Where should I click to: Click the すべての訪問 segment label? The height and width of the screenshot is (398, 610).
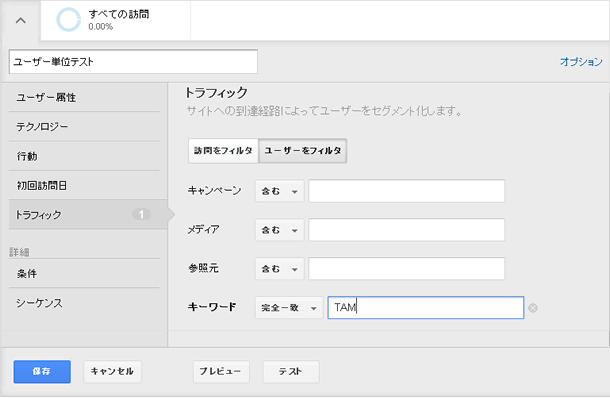(119, 14)
